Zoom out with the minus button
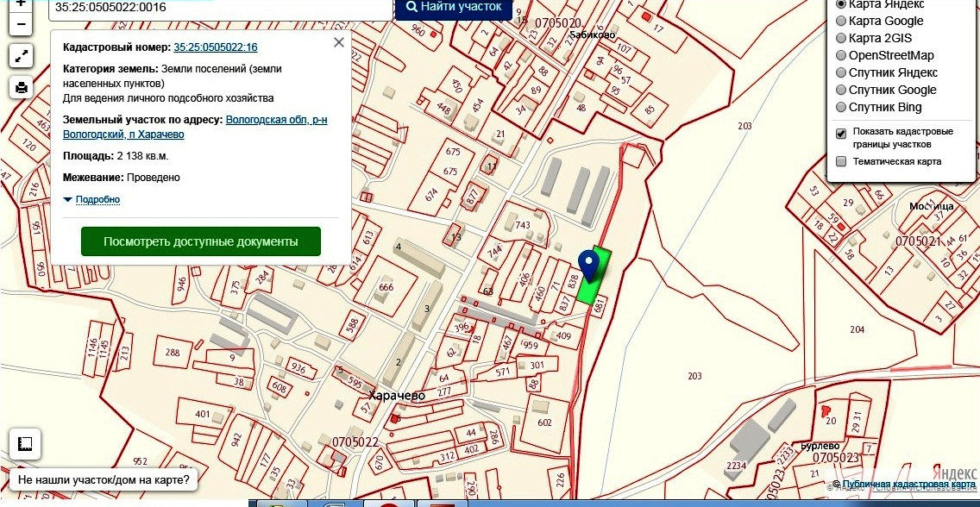The width and height of the screenshot is (980, 507). [x=22, y=24]
